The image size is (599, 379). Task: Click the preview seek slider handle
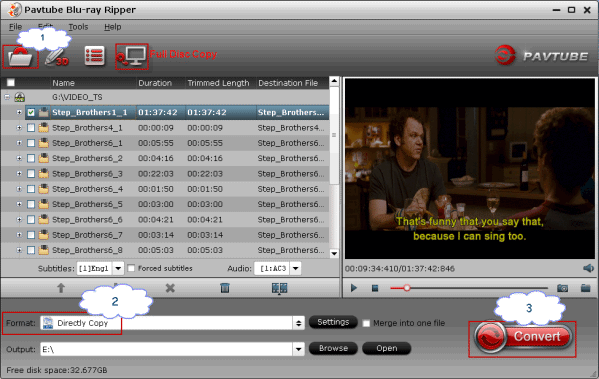(407, 288)
